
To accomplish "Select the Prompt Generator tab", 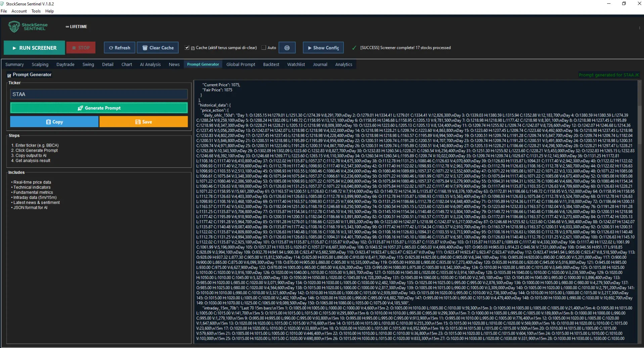I will point(203,64).
